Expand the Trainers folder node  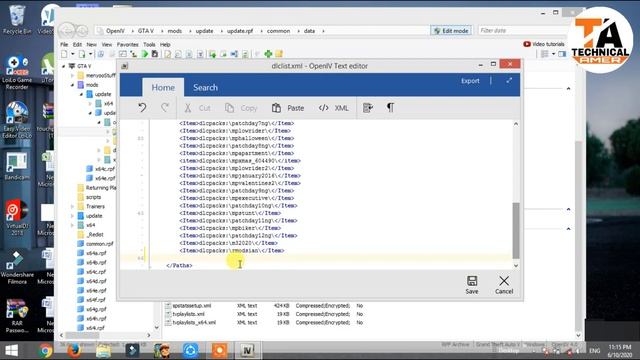[x=72, y=207]
